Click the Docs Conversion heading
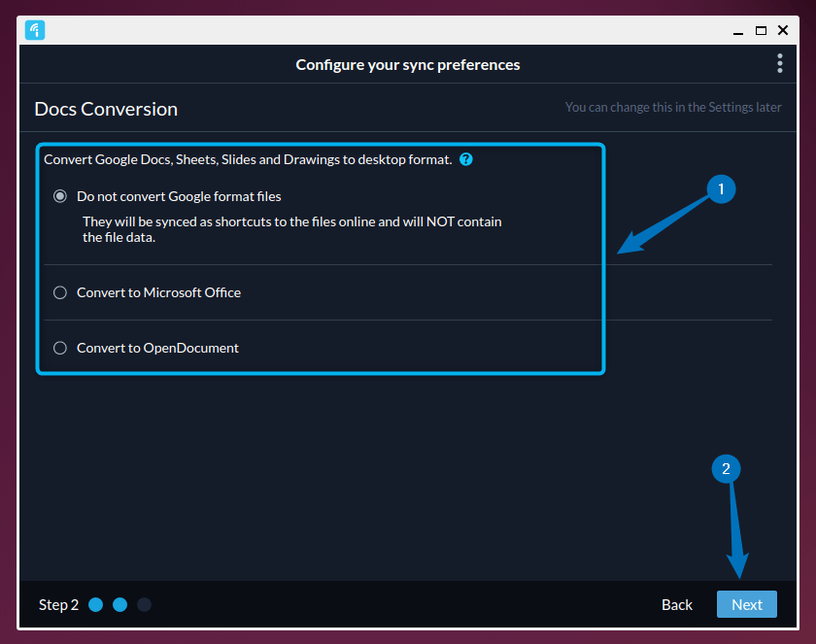 coord(106,109)
